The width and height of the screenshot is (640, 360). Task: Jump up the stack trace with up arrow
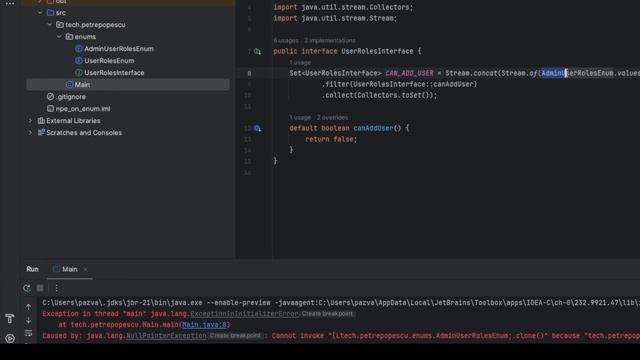28,307
